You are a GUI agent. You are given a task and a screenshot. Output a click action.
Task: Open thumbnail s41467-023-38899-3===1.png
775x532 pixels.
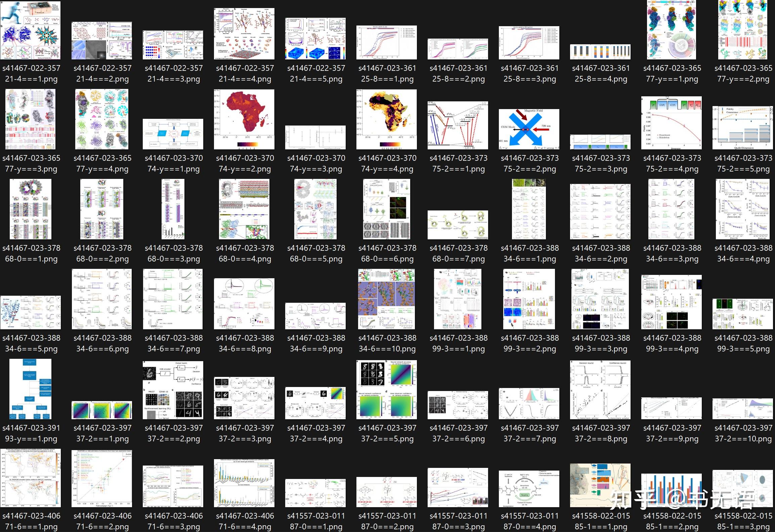click(458, 299)
